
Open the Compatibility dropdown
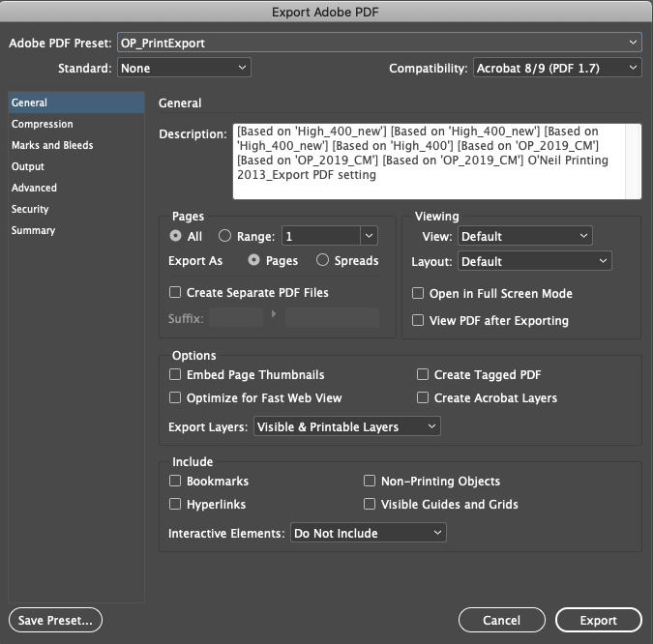tap(557, 68)
